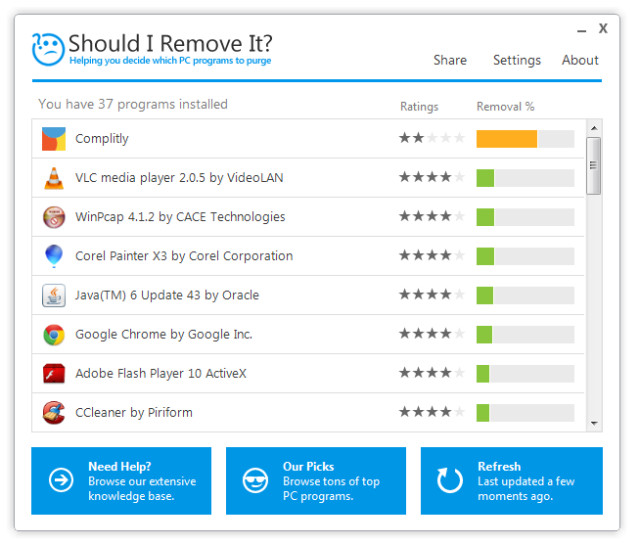Image resolution: width=640 pixels, height=545 pixels.
Task: Click Complitly's two-star rating
Action: point(432,138)
